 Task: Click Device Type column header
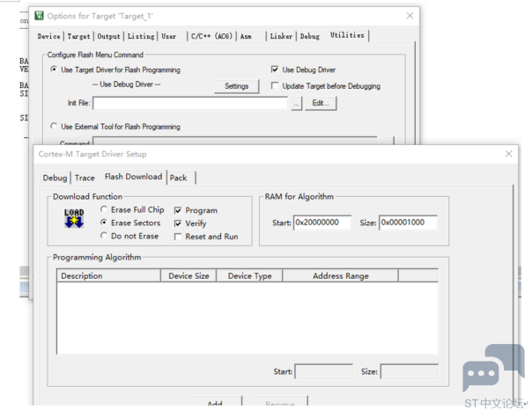click(x=250, y=275)
